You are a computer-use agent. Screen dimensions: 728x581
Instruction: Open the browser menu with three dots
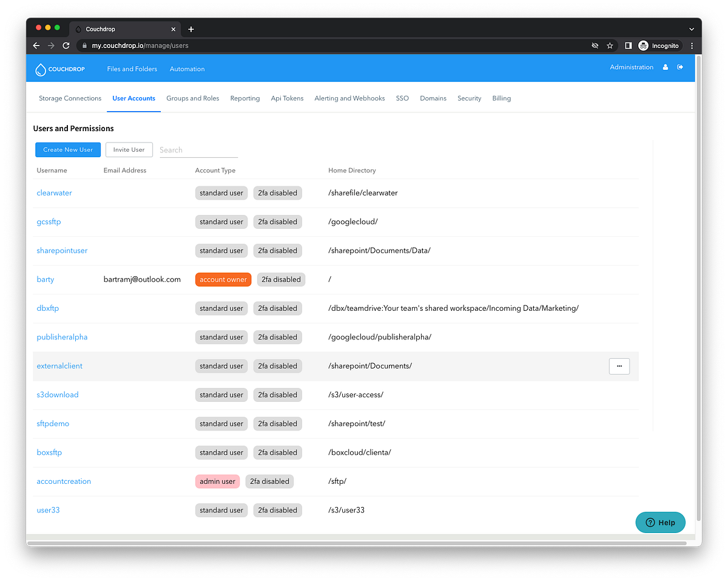tap(692, 45)
